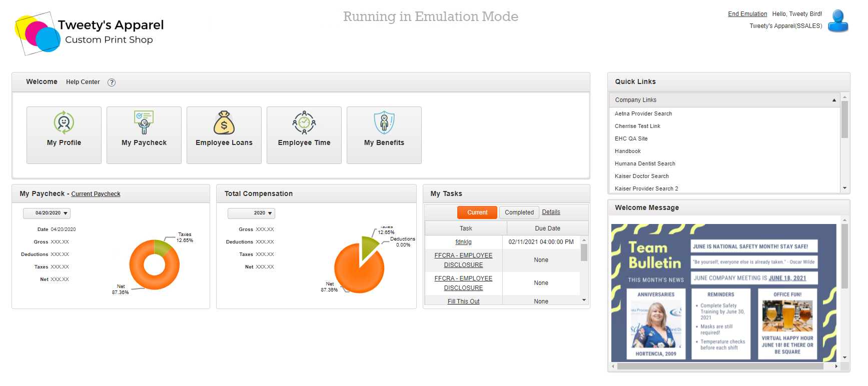Open the Kaiser Doctor Search link
The image size is (868, 386).
tap(641, 176)
